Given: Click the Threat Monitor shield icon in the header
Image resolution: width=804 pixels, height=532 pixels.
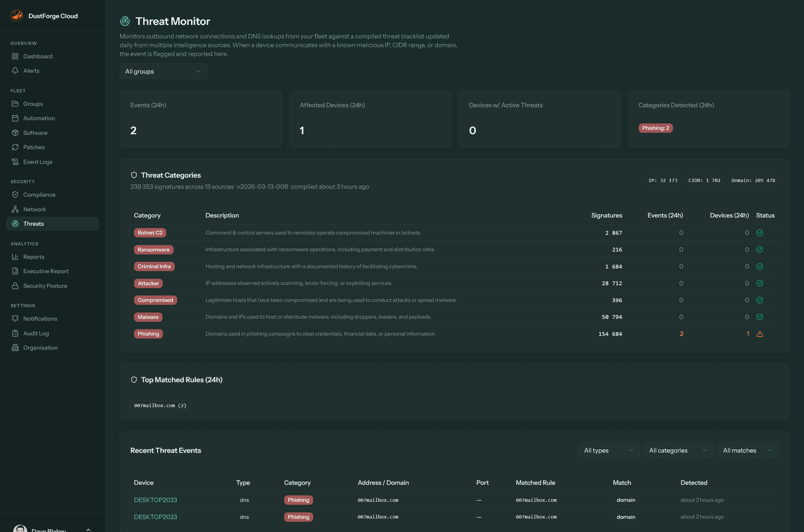Looking at the screenshot, I should (125, 21).
